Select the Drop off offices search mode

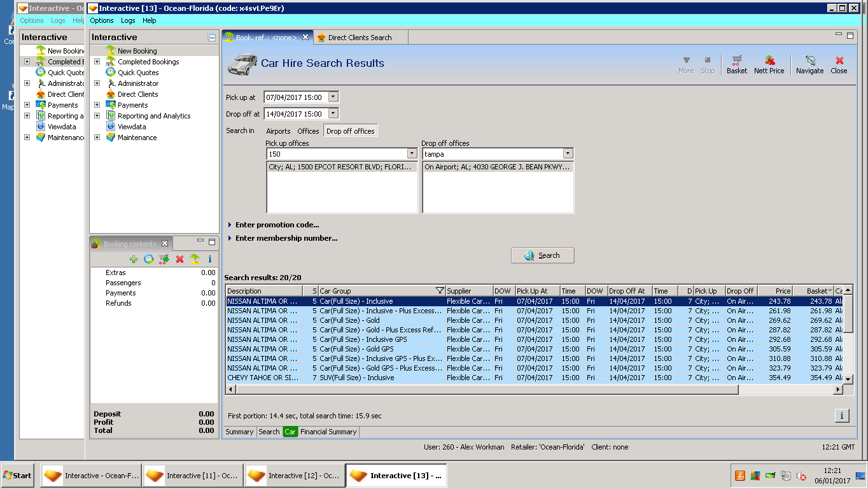[x=351, y=131]
